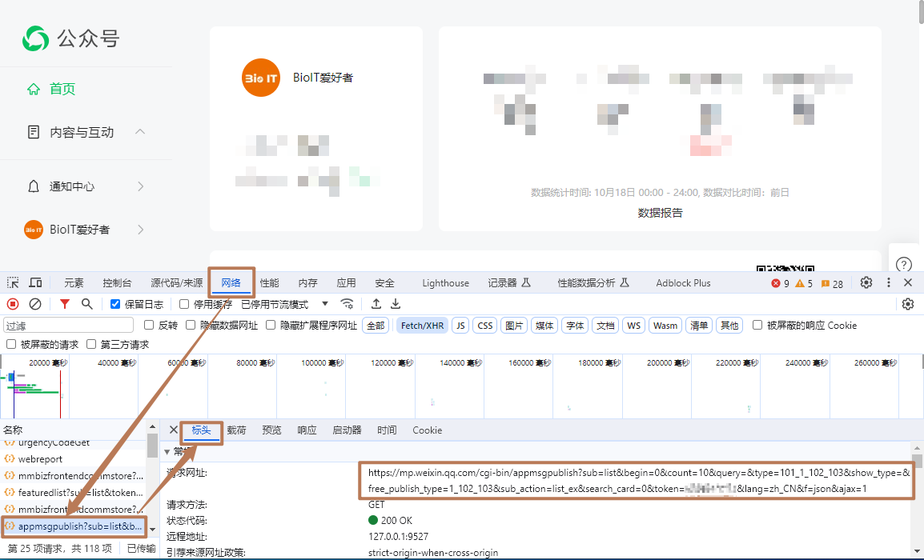This screenshot has height=560, width=924.
Task: Select webreport request row
Action: 73,458
